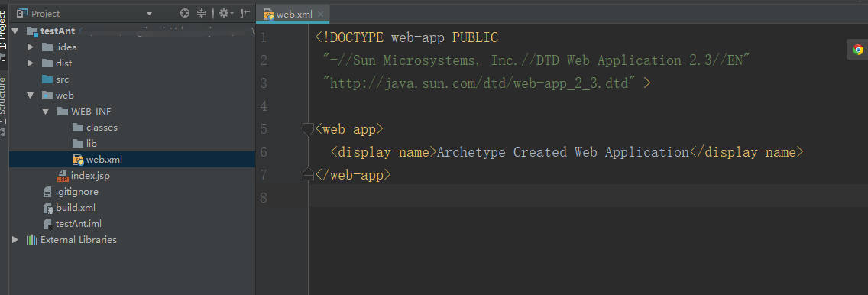Open the Project panel settings gear menu
Screen dimensions: 868x295
226,13
